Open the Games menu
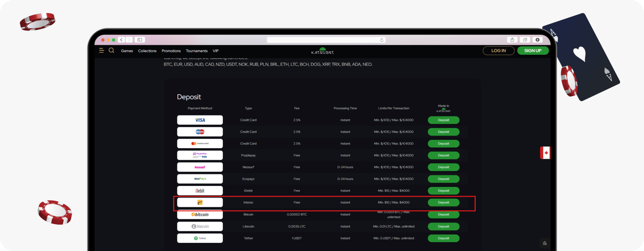 pyautogui.click(x=127, y=51)
